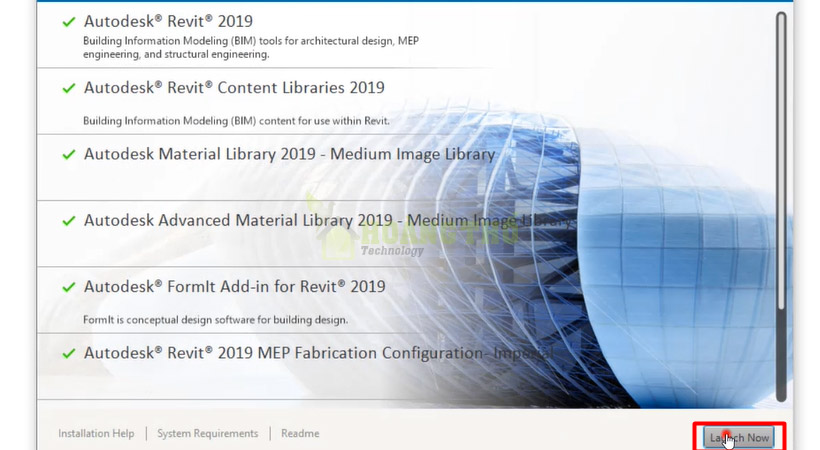The height and width of the screenshot is (450, 820).
Task: Click the checkmark beside Autodesk Material Library 2019
Action: (69, 155)
